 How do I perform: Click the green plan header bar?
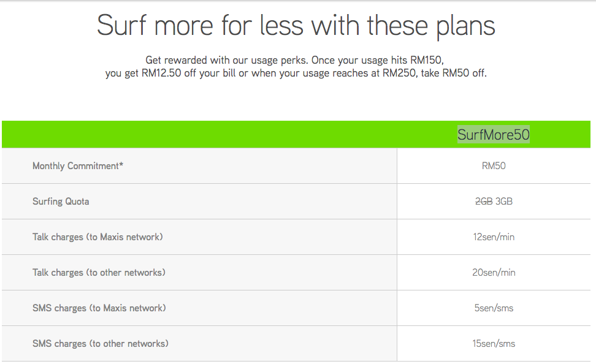(296, 134)
